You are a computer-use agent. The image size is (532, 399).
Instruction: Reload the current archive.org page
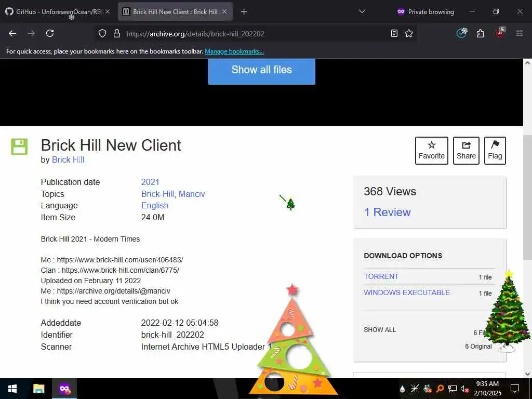coord(50,33)
